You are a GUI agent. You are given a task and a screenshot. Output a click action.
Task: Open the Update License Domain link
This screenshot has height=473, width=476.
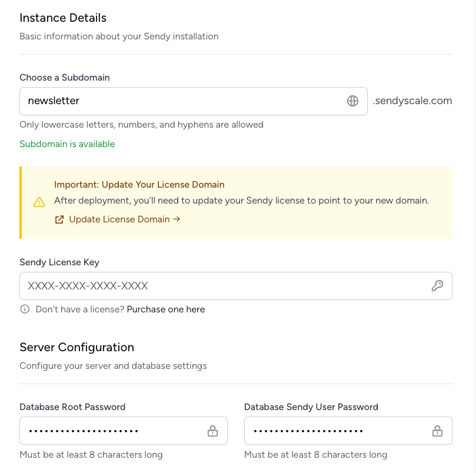coord(125,219)
